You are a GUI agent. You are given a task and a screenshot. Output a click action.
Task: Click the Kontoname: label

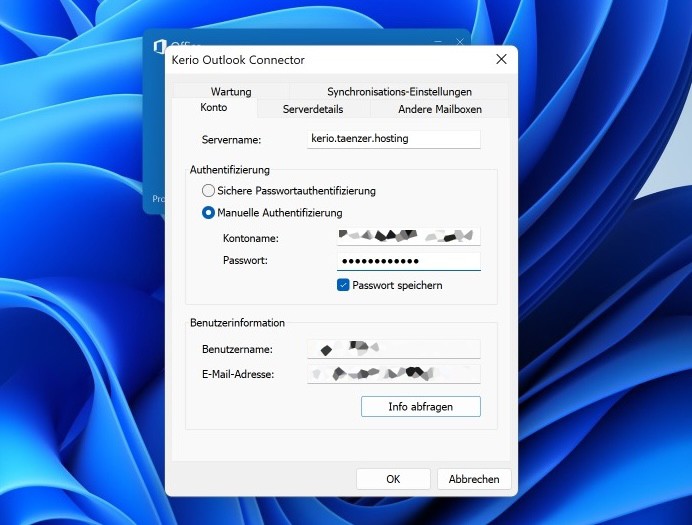click(251, 238)
